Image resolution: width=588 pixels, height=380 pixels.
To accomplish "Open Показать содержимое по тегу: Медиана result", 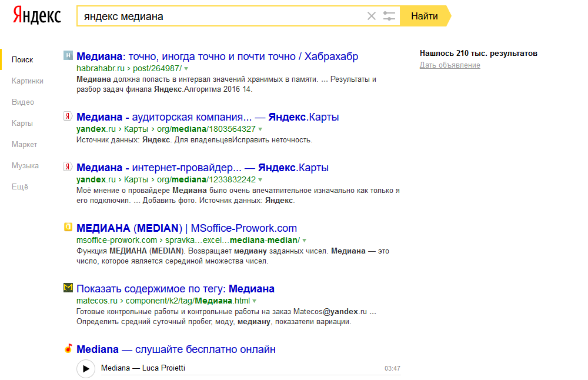I will pos(175,288).
